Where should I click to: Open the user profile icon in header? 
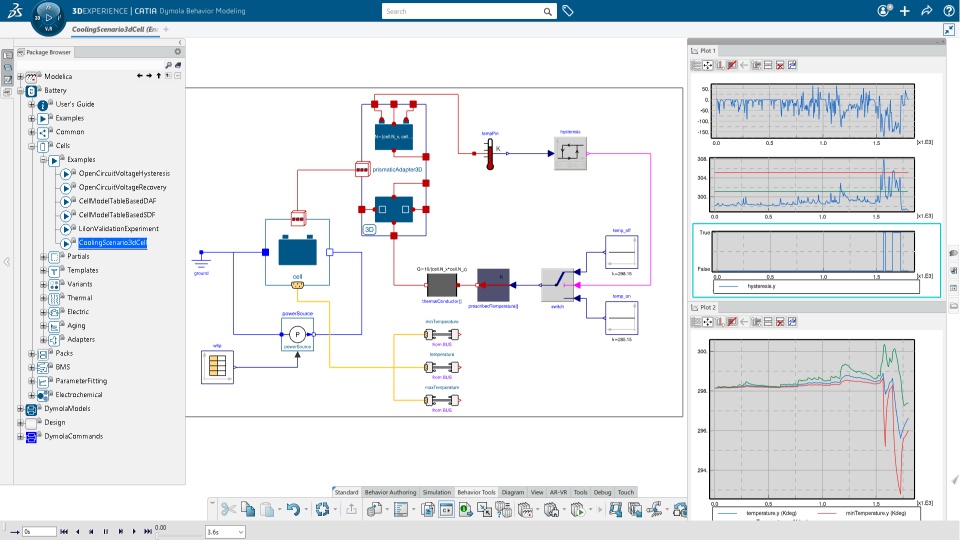point(884,11)
